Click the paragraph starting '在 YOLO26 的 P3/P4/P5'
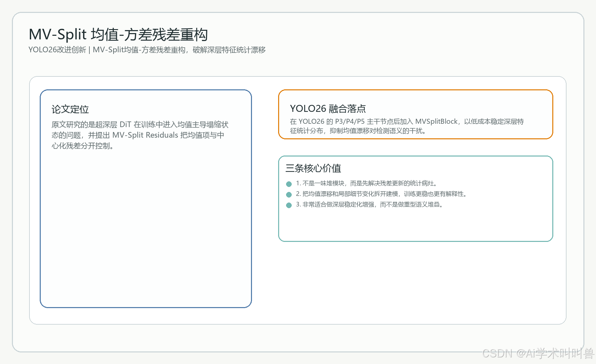Screen dimensions: 596x364 click(407, 126)
